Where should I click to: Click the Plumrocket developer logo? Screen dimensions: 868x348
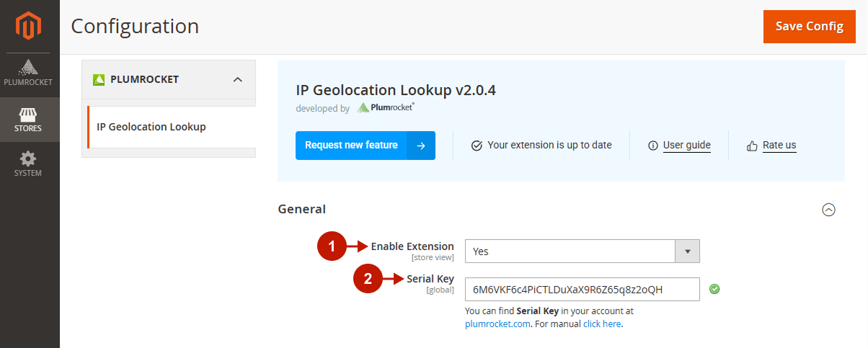(386, 108)
